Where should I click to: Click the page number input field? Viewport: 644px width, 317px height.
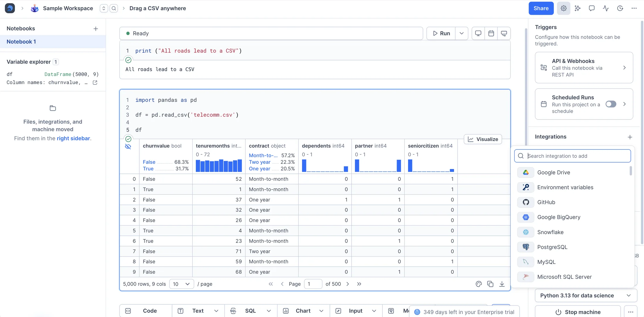click(313, 284)
